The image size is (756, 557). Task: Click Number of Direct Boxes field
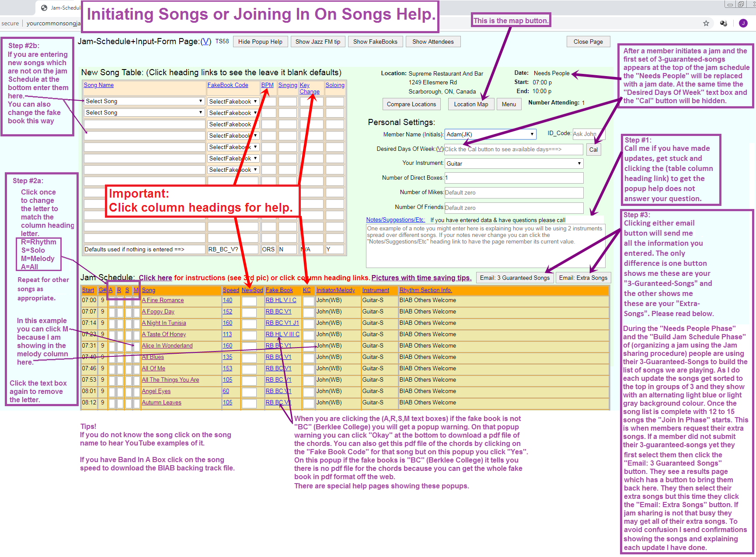[514, 178]
